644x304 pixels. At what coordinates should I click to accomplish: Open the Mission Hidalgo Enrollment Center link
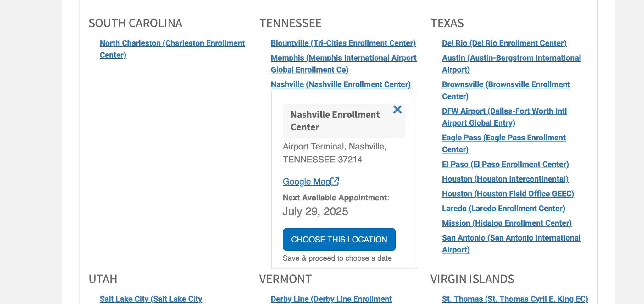click(507, 223)
